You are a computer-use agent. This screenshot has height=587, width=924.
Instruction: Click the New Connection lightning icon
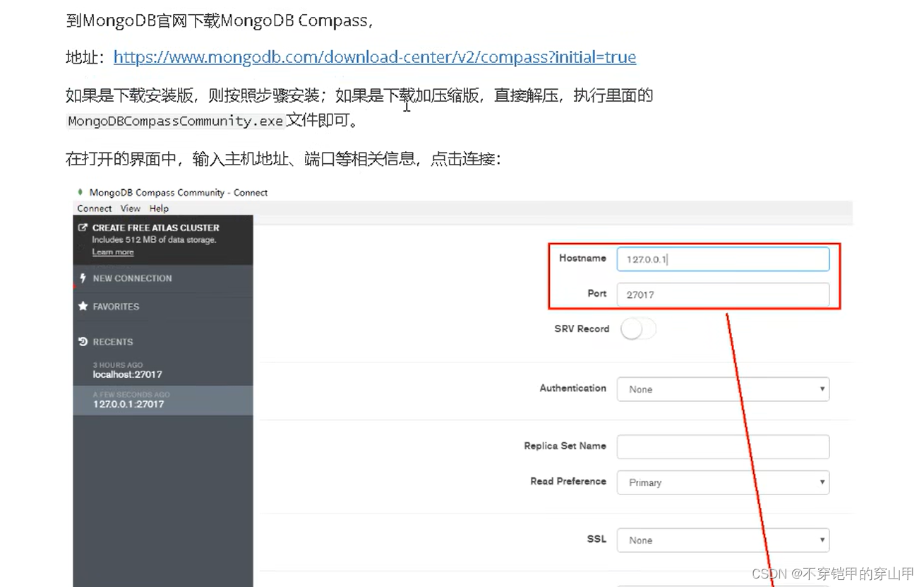83,278
